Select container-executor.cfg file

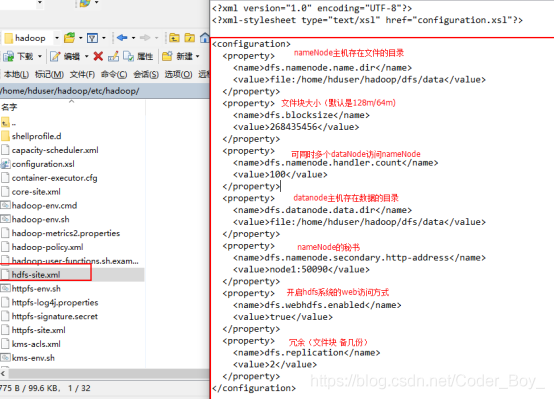coord(49,178)
